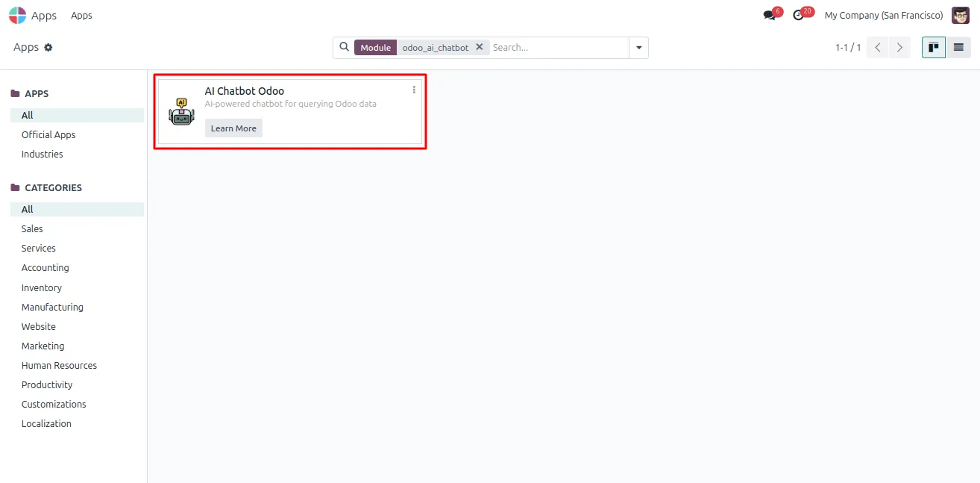Open the AI Chatbot Odoo title
The height and width of the screenshot is (483, 980).
(x=245, y=91)
